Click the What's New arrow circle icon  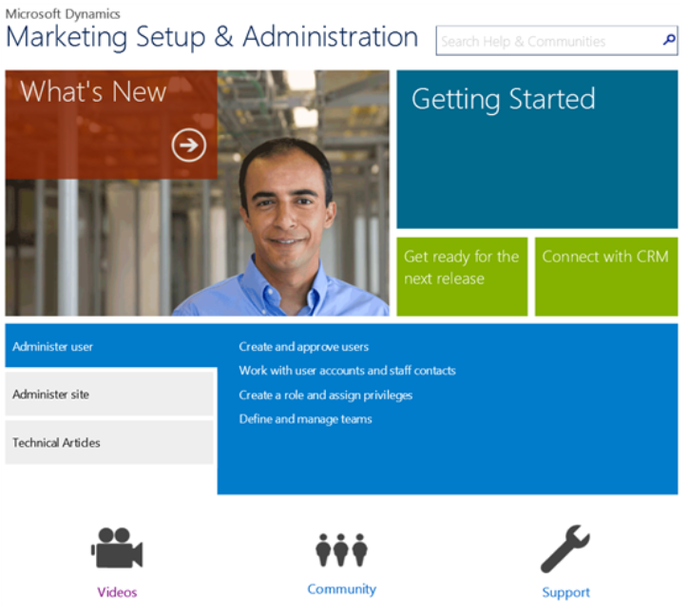coord(189,144)
